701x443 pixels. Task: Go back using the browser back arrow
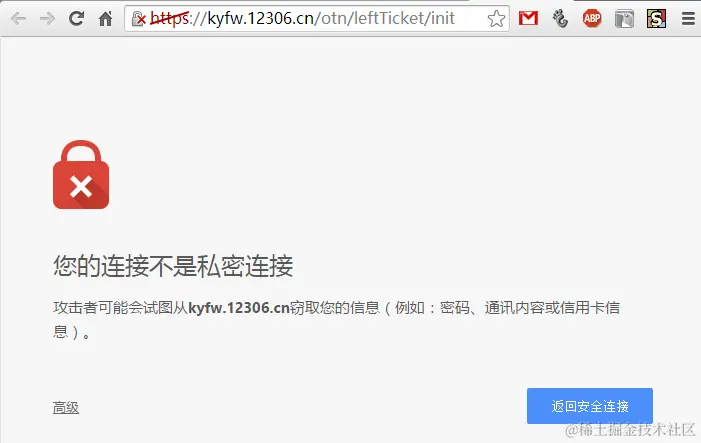click(18, 19)
